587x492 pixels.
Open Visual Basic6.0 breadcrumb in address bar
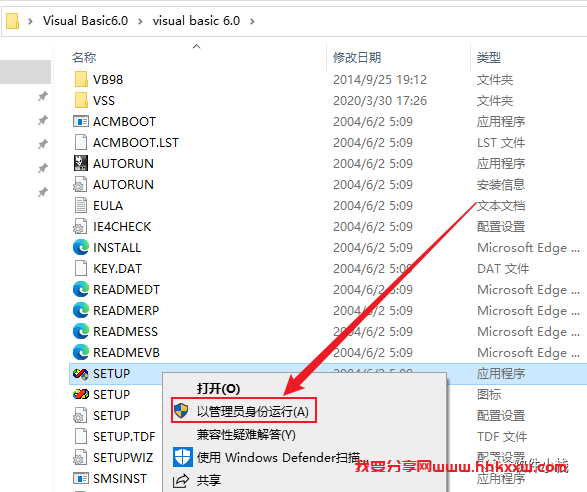85,21
